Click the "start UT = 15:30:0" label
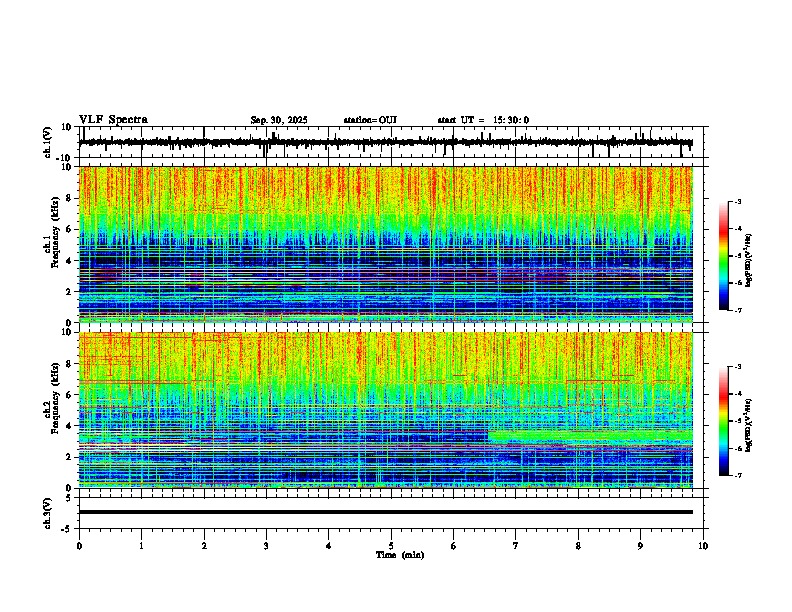792x612 pixels. [x=483, y=120]
